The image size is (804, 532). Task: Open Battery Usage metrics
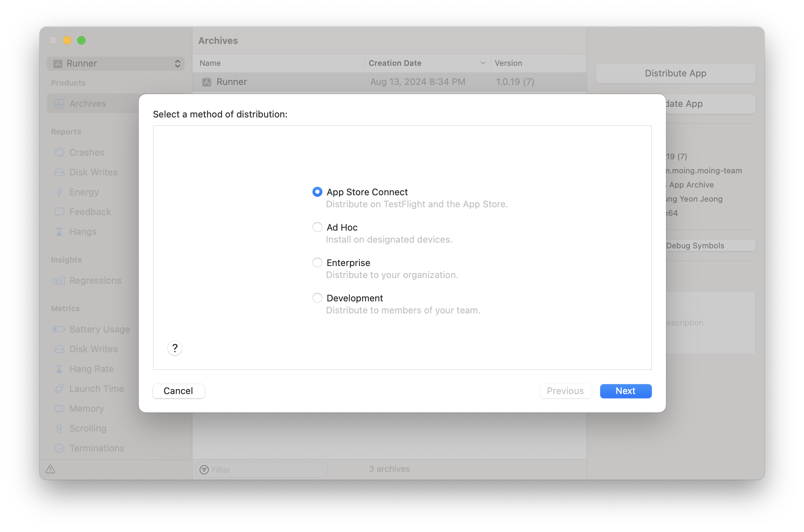click(99, 329)
